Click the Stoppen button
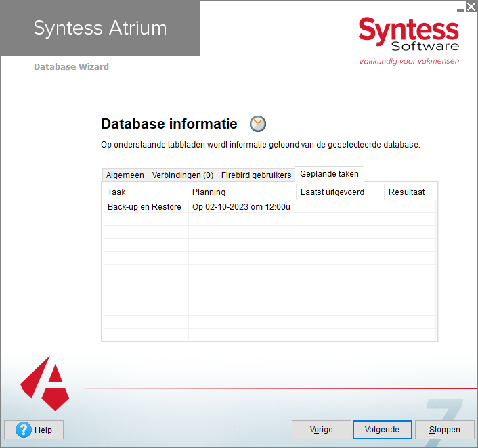 point(444,430)
